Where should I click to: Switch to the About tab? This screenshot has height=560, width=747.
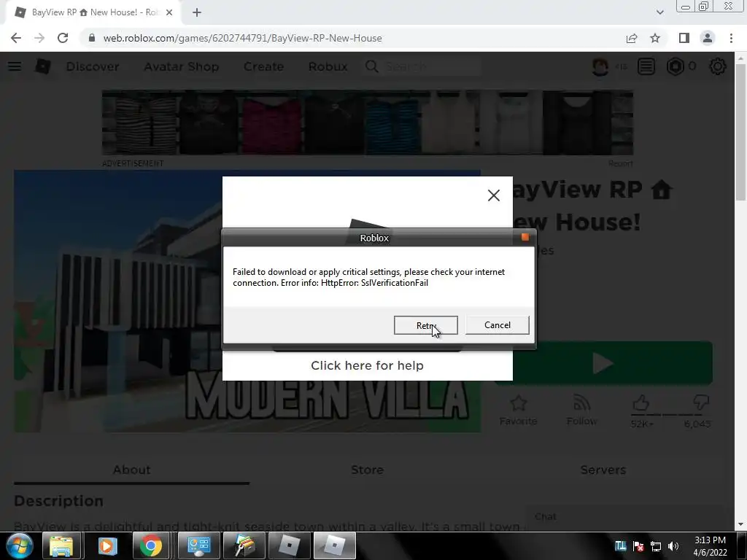pos(131,470)
